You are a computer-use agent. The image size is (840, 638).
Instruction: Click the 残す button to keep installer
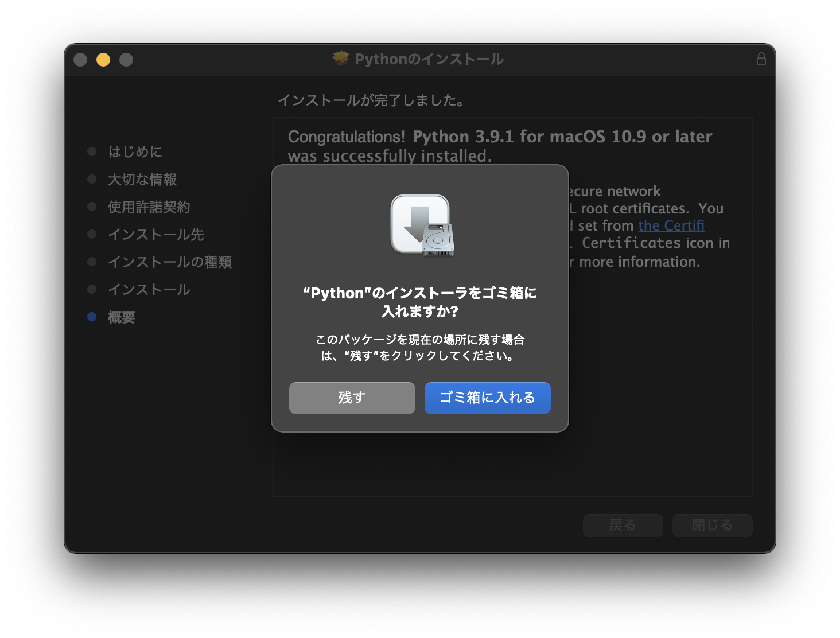pos(352,398)
